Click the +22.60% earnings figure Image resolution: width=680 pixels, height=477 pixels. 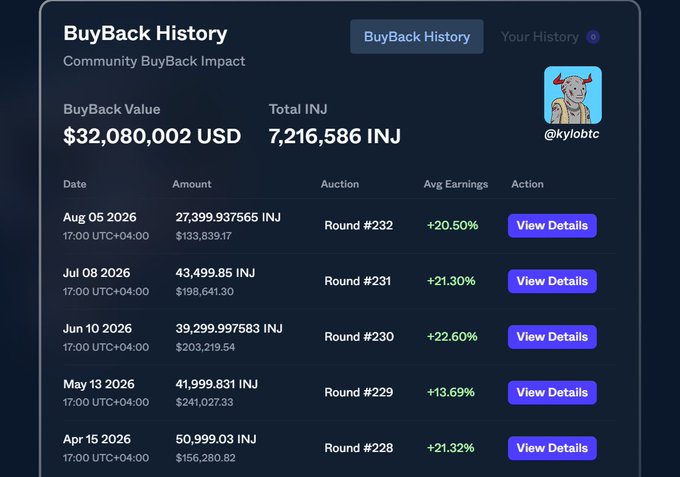coord(452,337)
